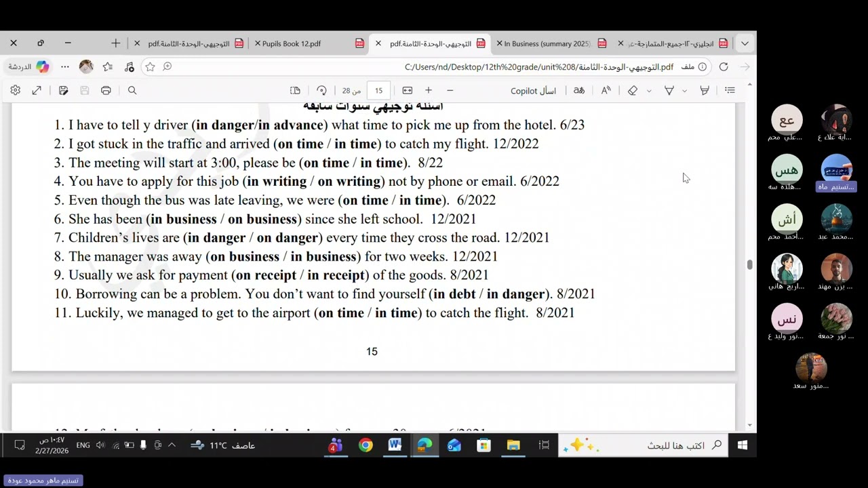
Task: Add this page to favorites
Action: click(150, 66)
